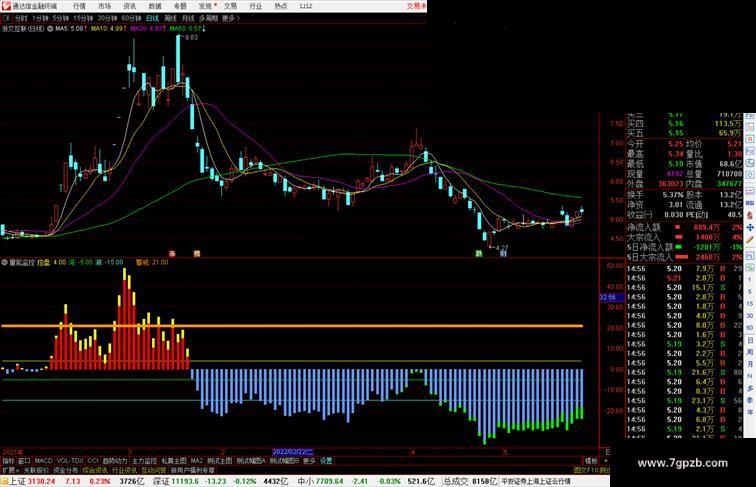The height and width of the screenshot is (487, 756).
Task: Click the 通达信 app logo icon
Action: click(x=6, y=6)
